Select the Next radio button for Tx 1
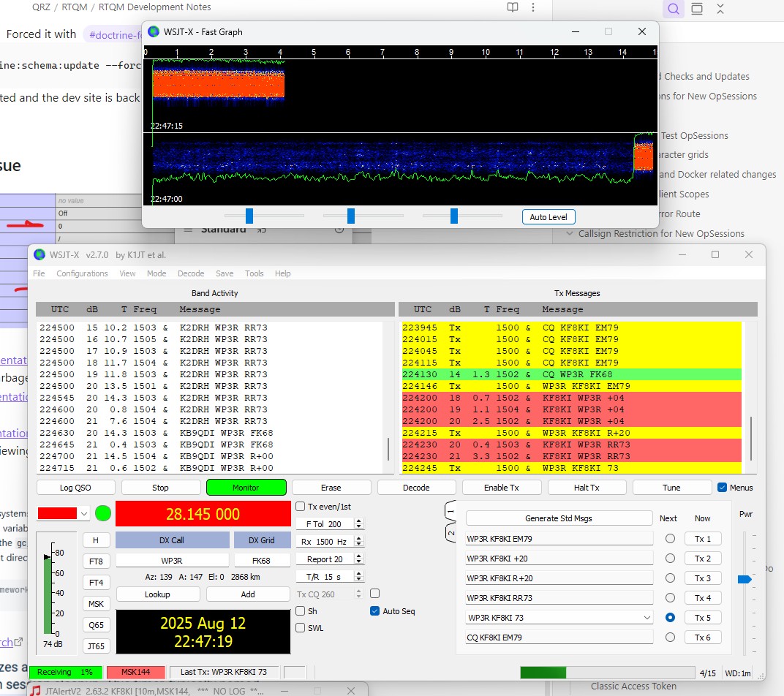This screenshot has height=696, width=784. [670, 539]
